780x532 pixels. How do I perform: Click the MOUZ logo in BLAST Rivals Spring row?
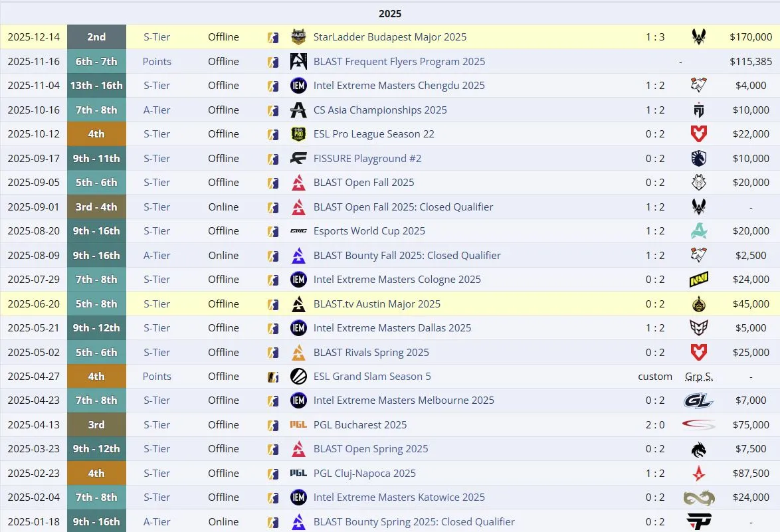(x=698, y=352)
